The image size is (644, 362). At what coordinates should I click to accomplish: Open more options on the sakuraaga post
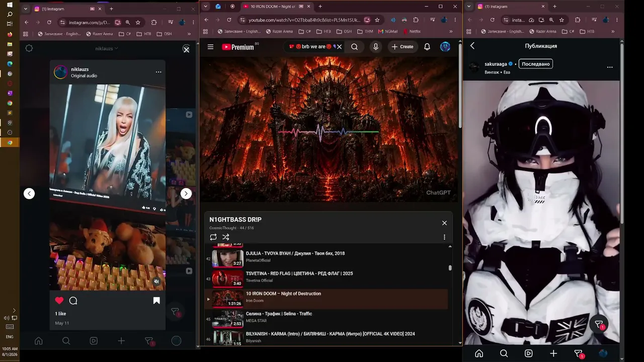click(x=610, y=67)
